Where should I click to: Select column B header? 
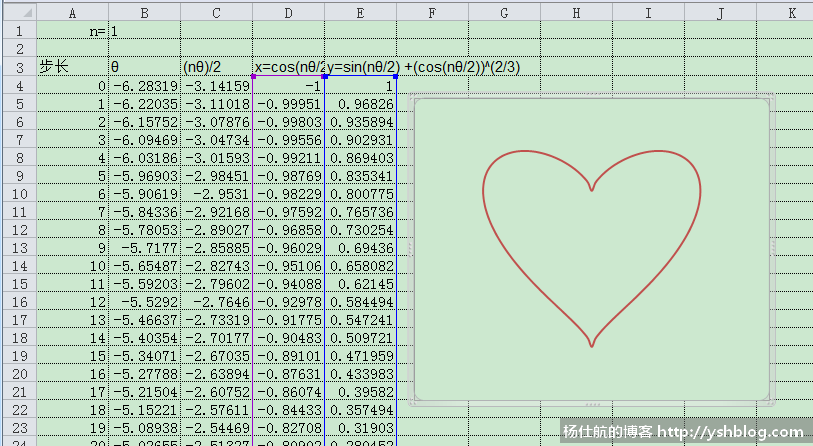click(x=145, y=13)
